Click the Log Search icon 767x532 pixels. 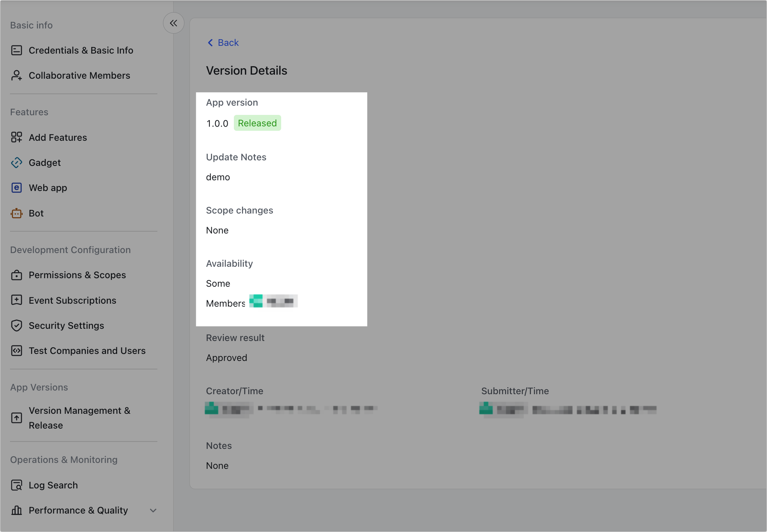[x=16, y=485]
